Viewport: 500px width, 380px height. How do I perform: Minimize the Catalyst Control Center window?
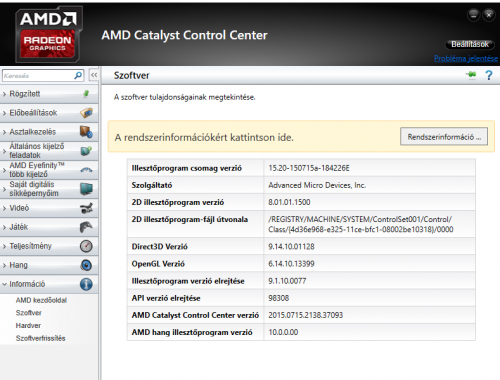[473, 15]
